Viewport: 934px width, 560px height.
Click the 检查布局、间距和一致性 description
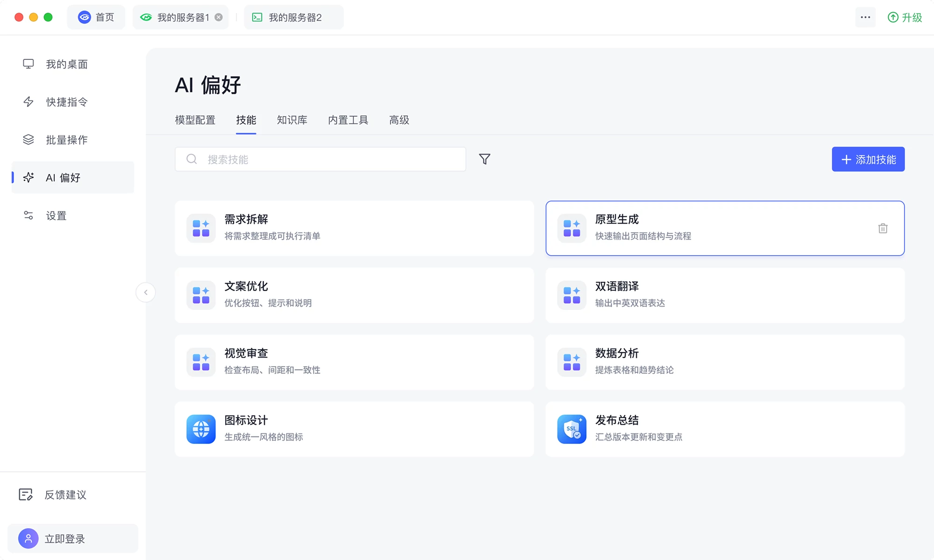pos(272,370)
